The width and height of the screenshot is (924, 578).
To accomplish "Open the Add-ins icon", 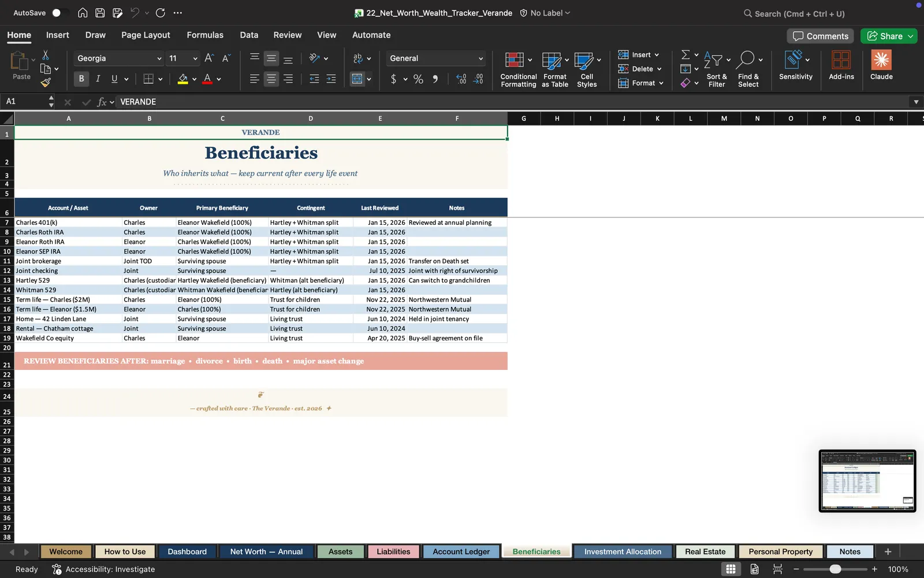I will pyautogui.click(x=841, y=65).
